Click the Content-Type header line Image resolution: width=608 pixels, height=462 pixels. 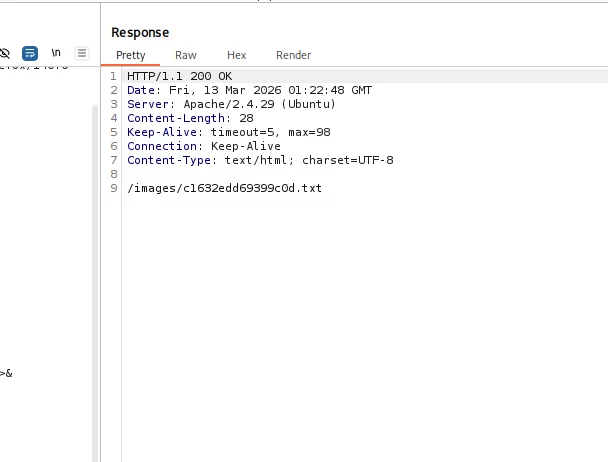pos(260,160)
